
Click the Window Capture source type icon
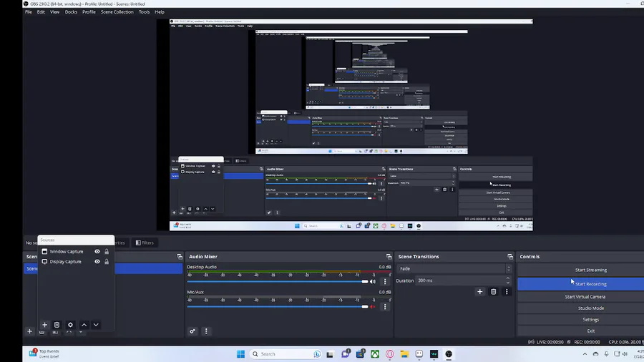[44, 252]
